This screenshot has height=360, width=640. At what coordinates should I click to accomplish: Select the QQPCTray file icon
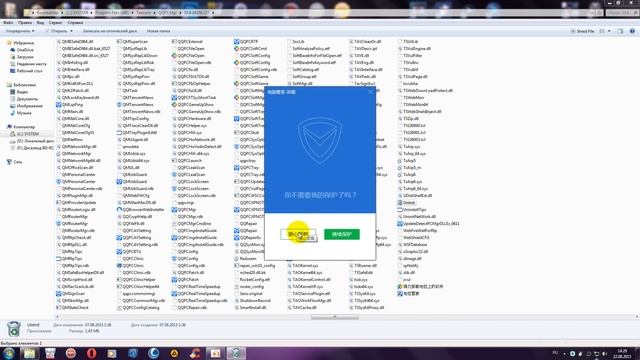237,168
